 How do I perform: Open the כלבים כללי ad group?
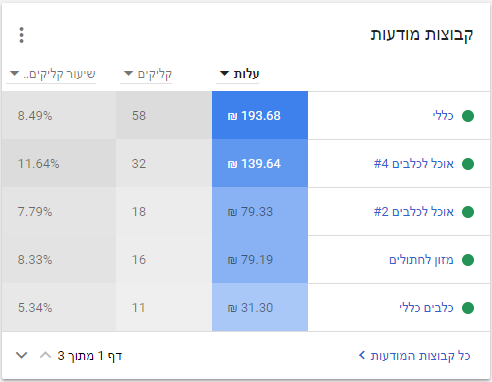(x=426, y=308)
